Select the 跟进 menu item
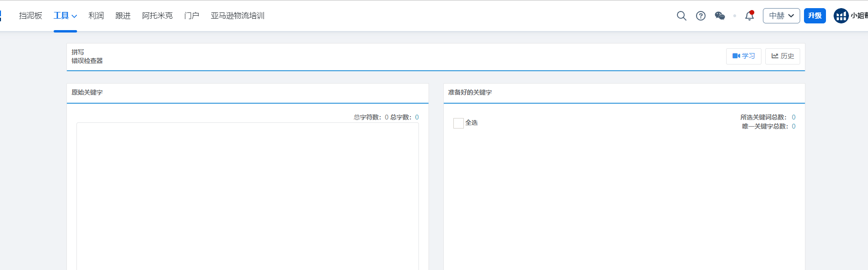868x270 pixels. (x=123, y=16)
